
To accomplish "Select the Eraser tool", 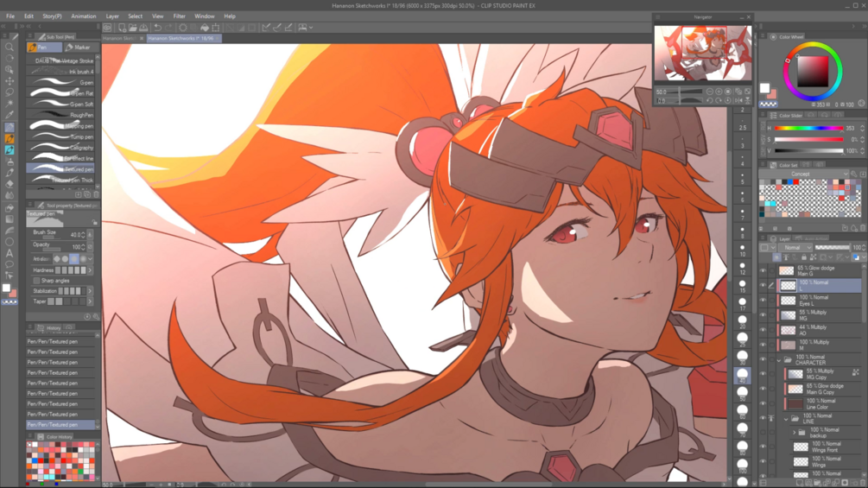I will 10,184.
